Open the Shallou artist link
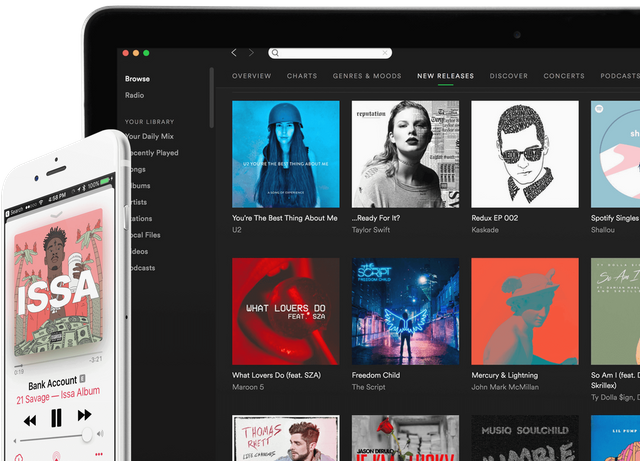The image size is (640, 461). coord(603,230)
